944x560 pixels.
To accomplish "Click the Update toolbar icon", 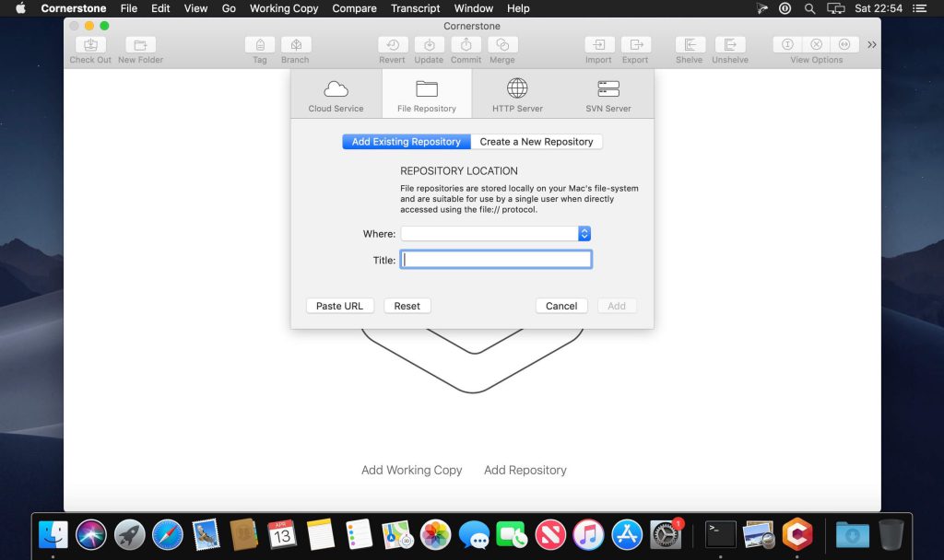I will click(x=429, y=45).
